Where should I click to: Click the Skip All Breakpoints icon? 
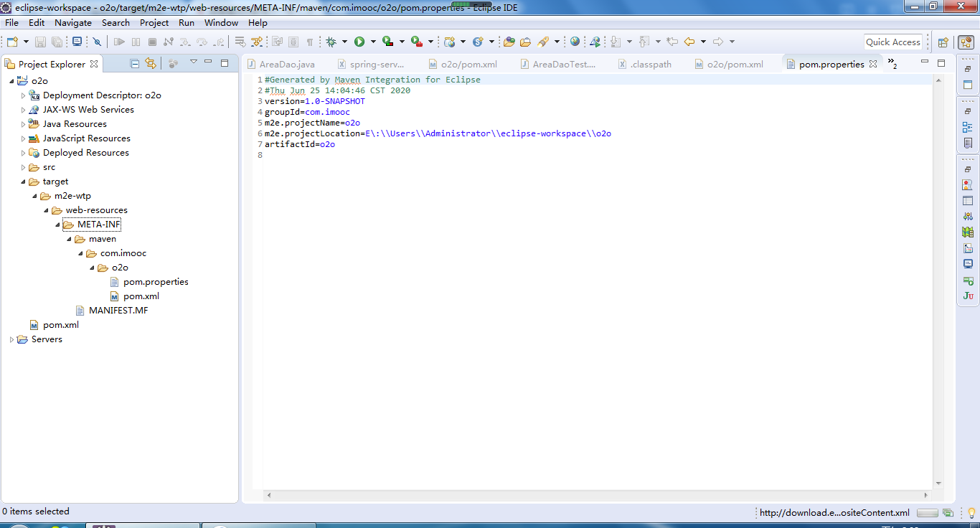[96, 42]
